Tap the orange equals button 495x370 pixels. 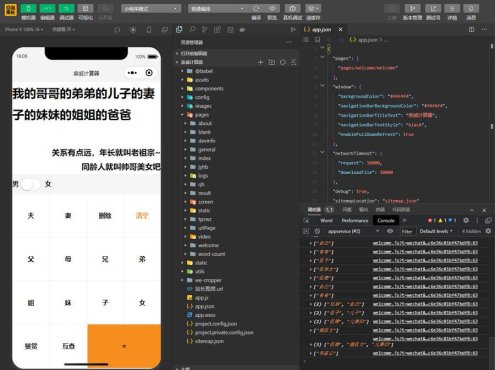click(x=124, y=346)
